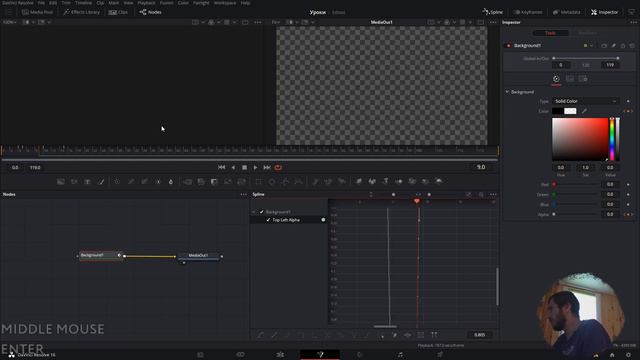Add a Color Corrector tool from toolbar
Image resolution: width=640 pixels, height=360 pixels.
point(117,182)
